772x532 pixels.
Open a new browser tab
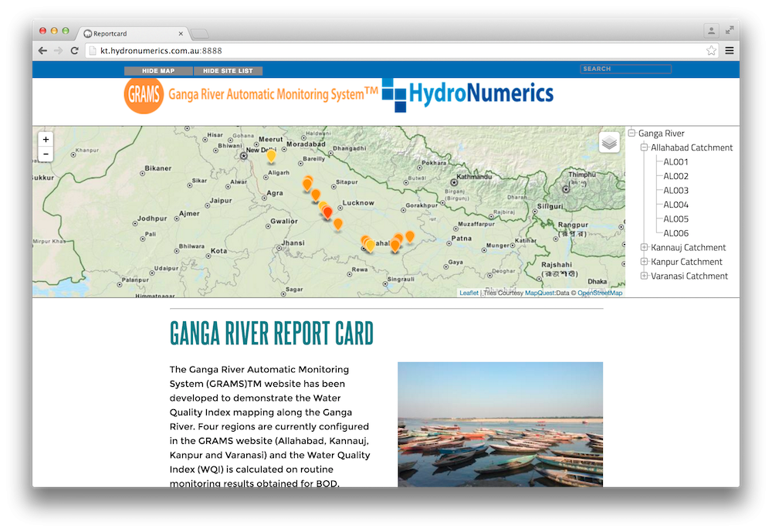click(199, 33)
